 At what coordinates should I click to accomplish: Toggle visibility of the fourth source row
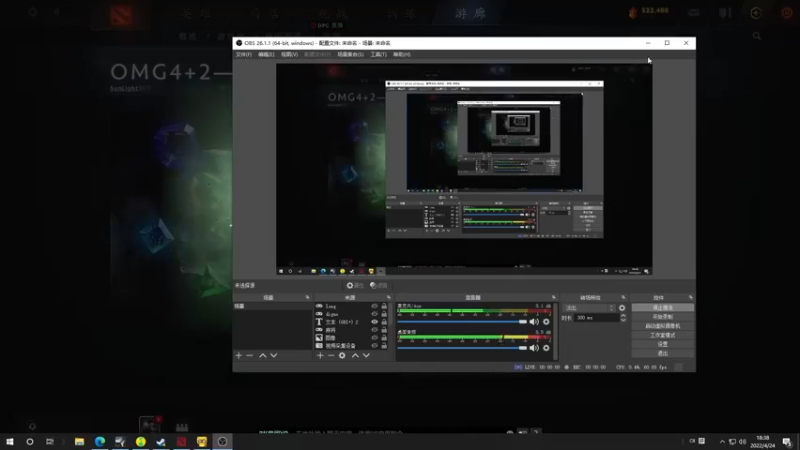click(374, 330)
